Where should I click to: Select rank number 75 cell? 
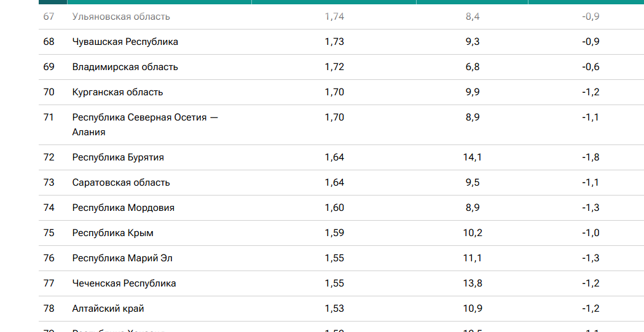click(x=49, y=233)
